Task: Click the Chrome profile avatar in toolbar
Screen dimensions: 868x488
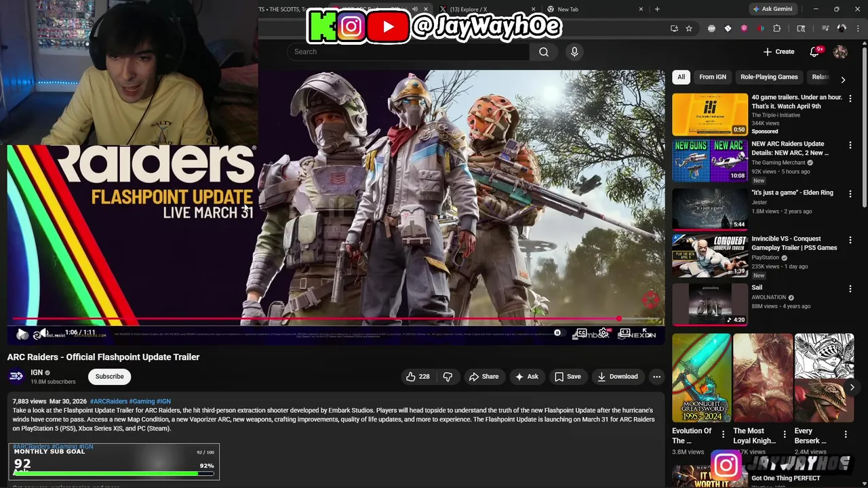Action: 842,28
